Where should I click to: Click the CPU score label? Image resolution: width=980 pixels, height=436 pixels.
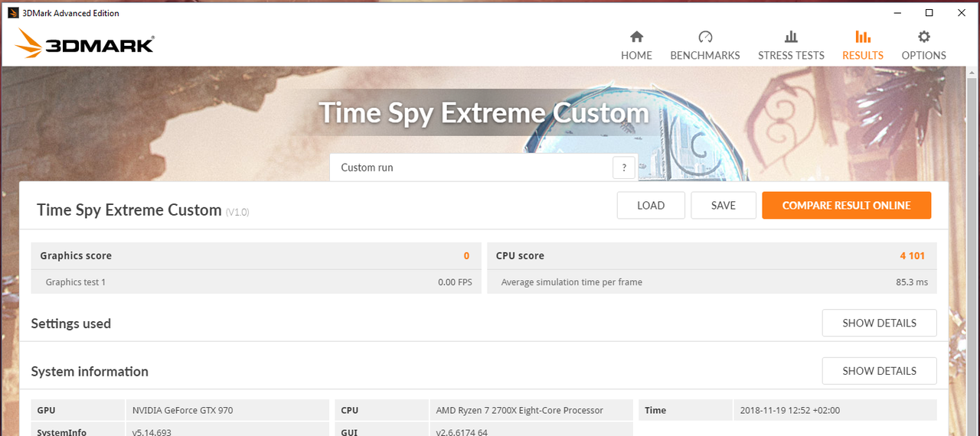click(520, 255)
